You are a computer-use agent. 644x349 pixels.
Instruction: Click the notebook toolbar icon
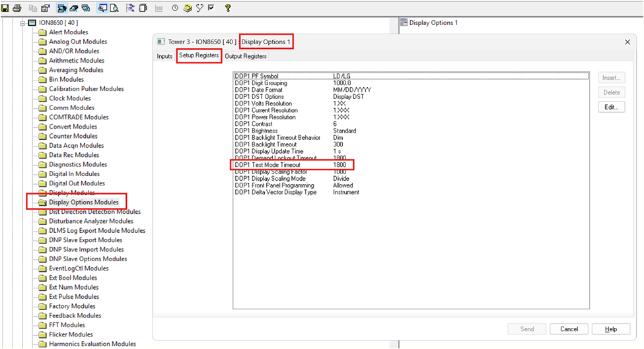tap(143, 8)
